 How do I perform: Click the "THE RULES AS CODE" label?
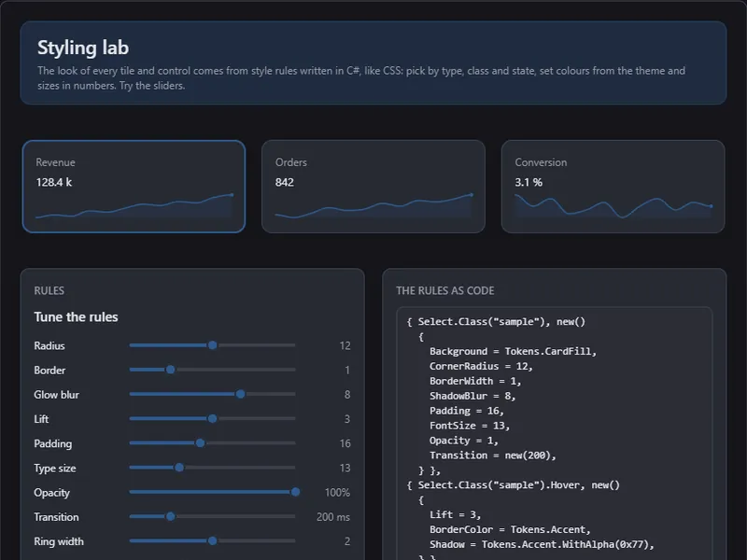pyautogui.click(x=445, y=290)
